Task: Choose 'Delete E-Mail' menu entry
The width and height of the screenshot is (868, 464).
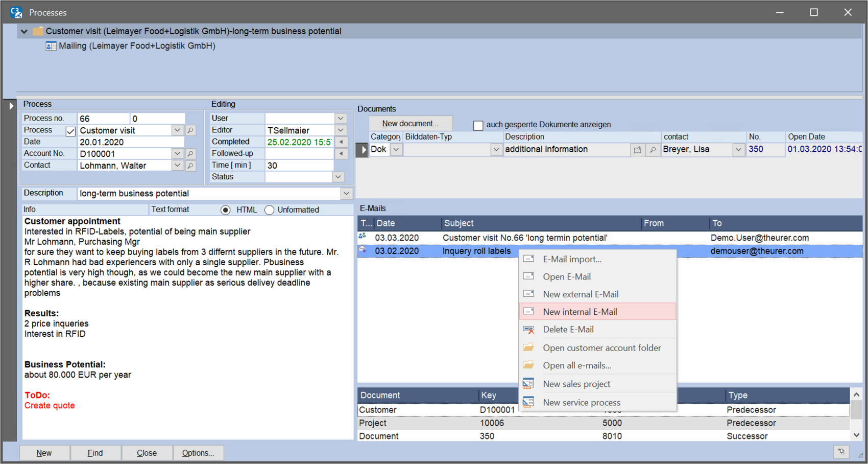Action: pos(597,330)
